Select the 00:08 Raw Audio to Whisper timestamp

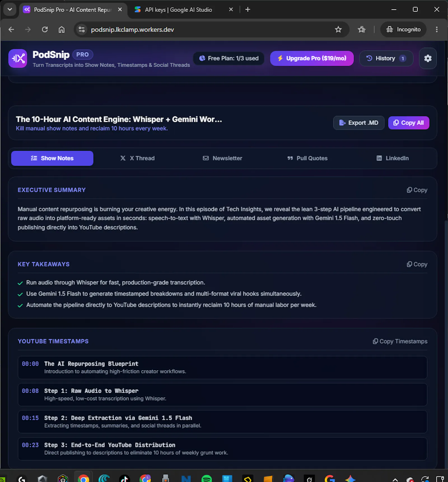tap(223, 395)
